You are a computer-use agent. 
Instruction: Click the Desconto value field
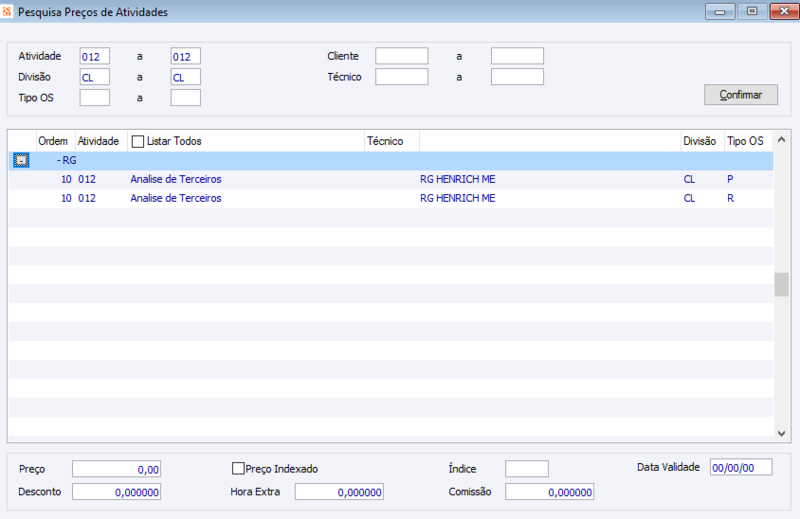point(116,491)
